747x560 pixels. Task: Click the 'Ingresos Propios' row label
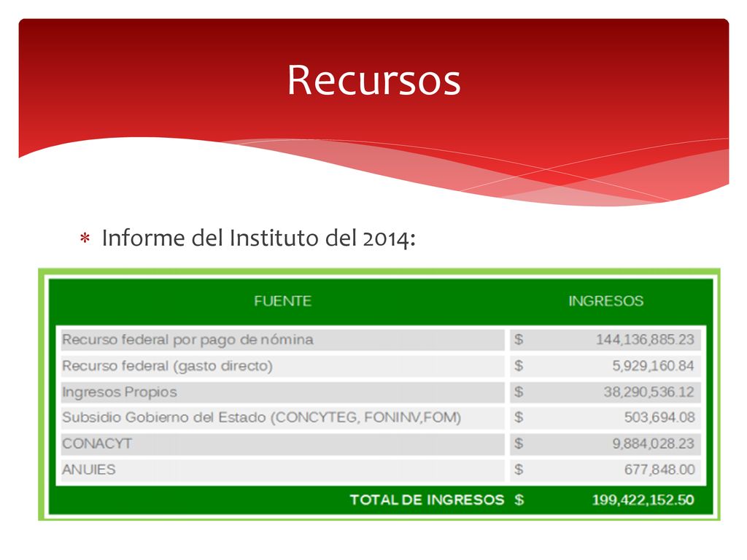[120, 392]
